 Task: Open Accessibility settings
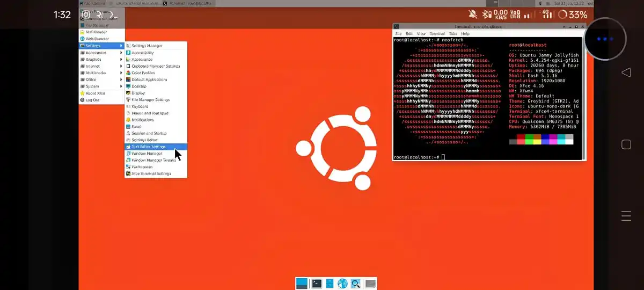(x=156, y=53)
